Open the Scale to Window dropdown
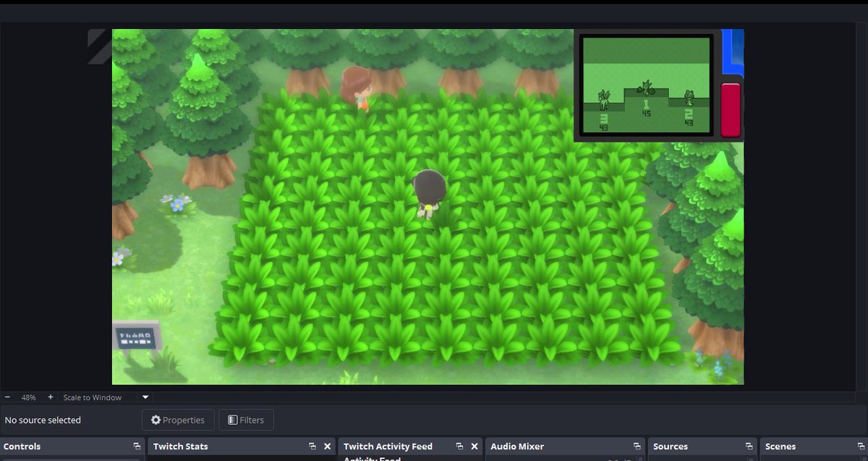Image resolution: width=868 pixels, height=461 pixels. pos(145,397)
